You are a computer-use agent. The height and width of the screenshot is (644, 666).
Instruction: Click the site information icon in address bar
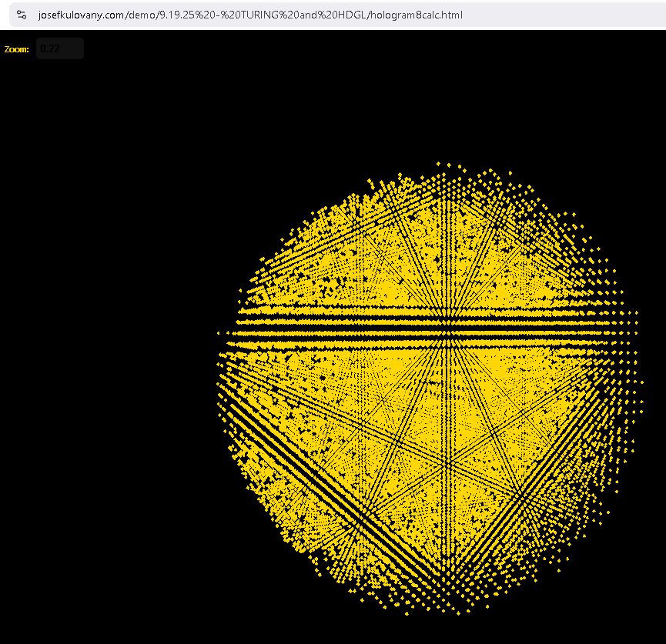pos(22,15)
